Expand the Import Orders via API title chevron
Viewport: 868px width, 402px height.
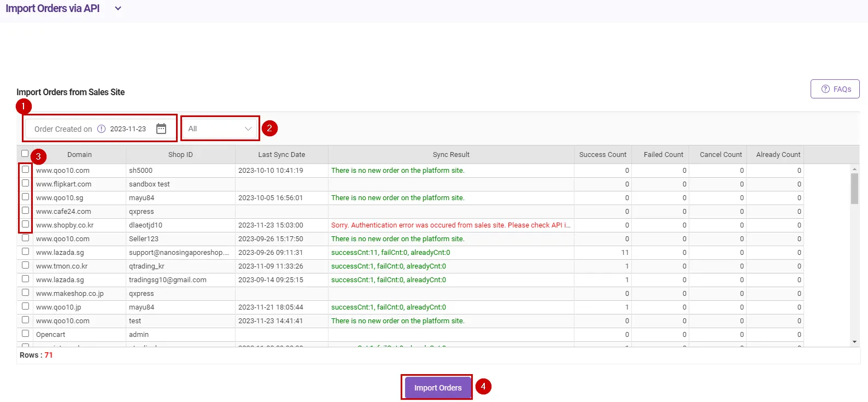pyautogui.click(x=118, y=9)
